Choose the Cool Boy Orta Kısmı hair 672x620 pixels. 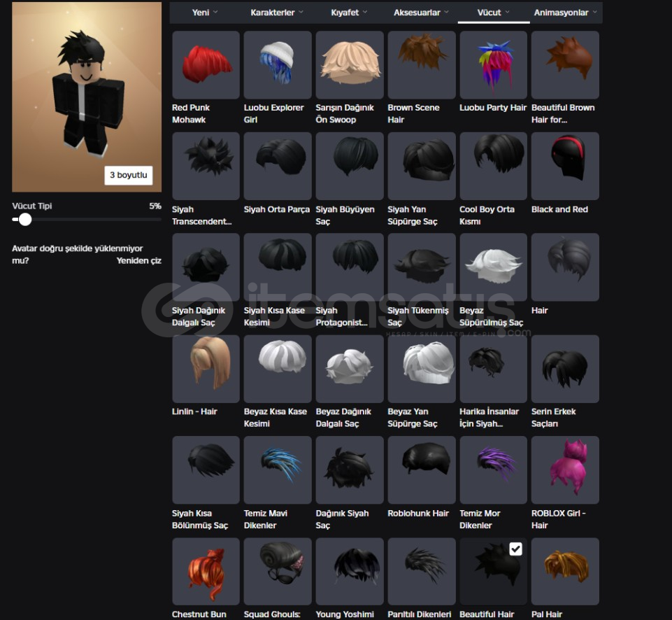[493, 166]
